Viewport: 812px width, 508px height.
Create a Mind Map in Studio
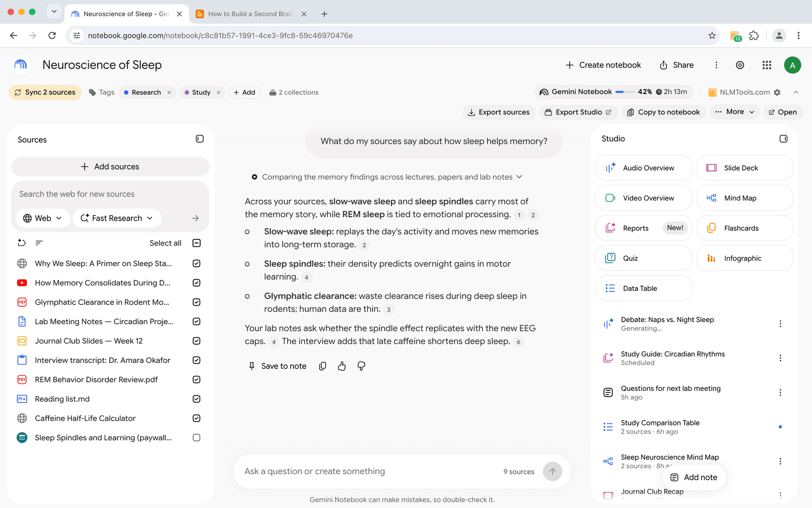744,198
